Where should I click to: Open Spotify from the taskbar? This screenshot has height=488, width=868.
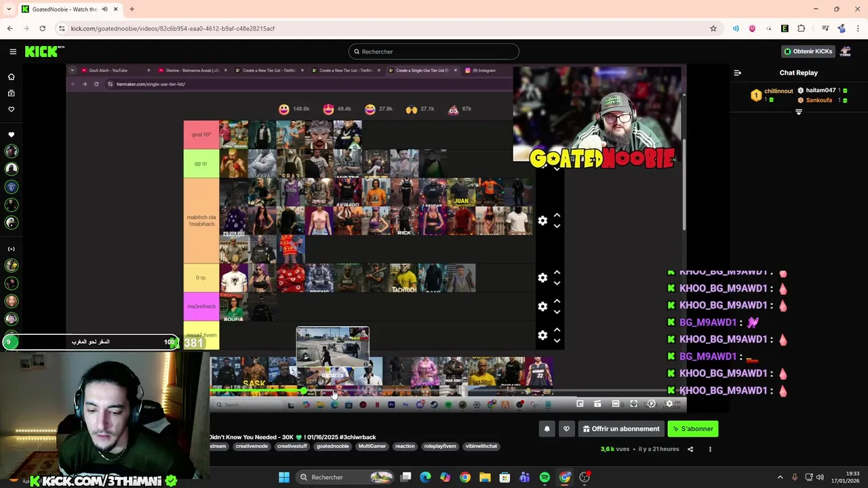pyautogui.click(x=545, y=477)
